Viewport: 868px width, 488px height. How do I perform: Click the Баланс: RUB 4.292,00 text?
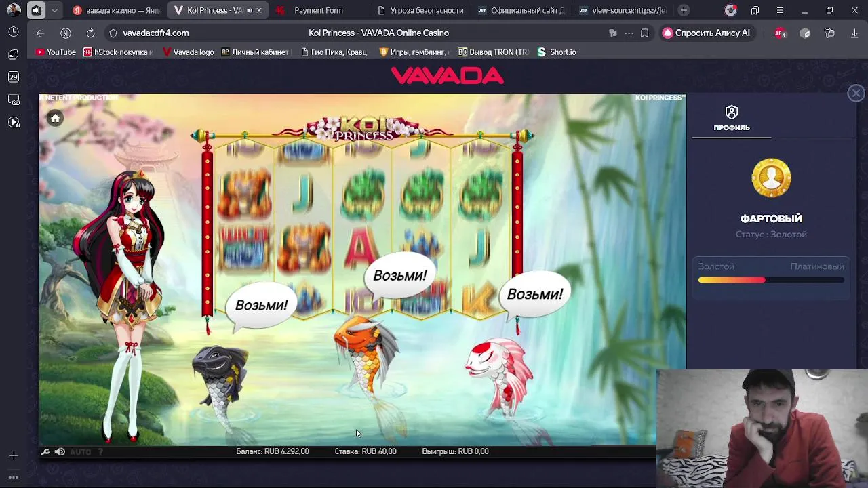coord(273,451)
